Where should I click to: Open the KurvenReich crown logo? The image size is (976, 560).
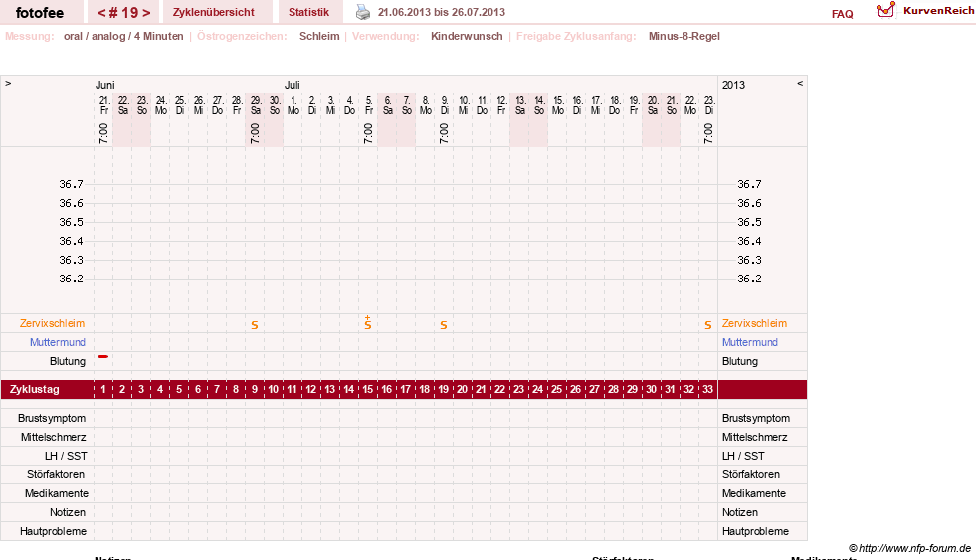tap(885, 10)
